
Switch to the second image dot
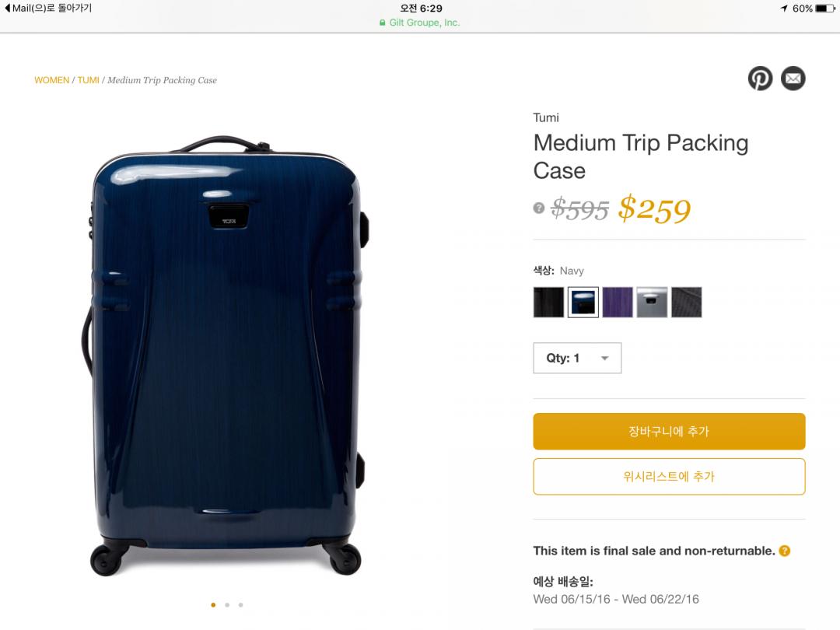pyautogui.click(x=227, y=604)
